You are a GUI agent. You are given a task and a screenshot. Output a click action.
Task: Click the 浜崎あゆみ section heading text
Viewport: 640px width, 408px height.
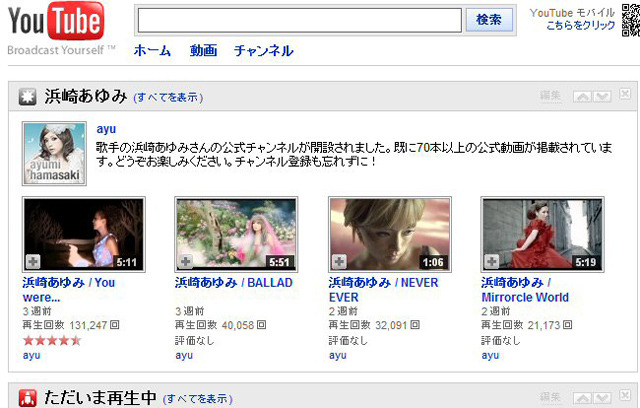tap(86, 97)
